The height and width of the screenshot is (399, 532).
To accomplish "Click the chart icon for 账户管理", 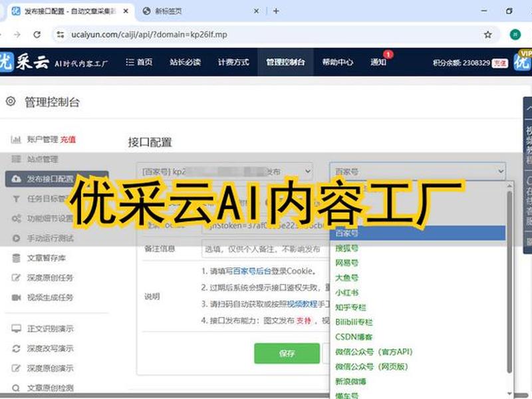I will 16,139.
